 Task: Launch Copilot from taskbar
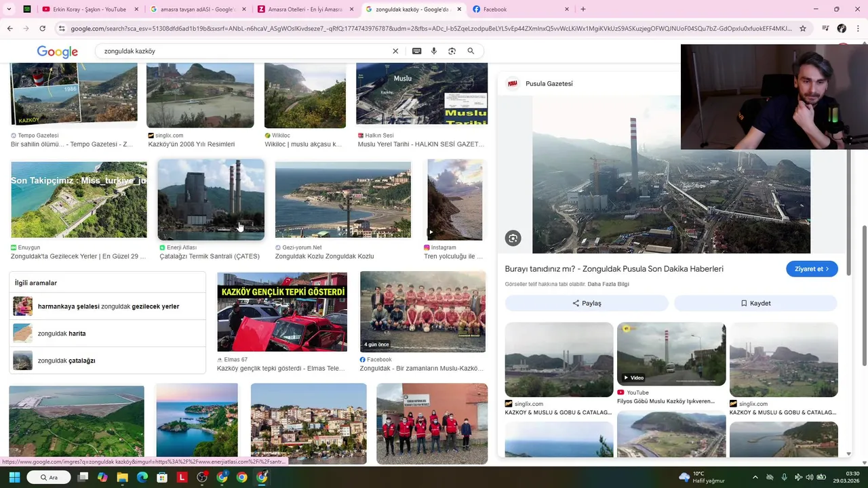(102, 477)
